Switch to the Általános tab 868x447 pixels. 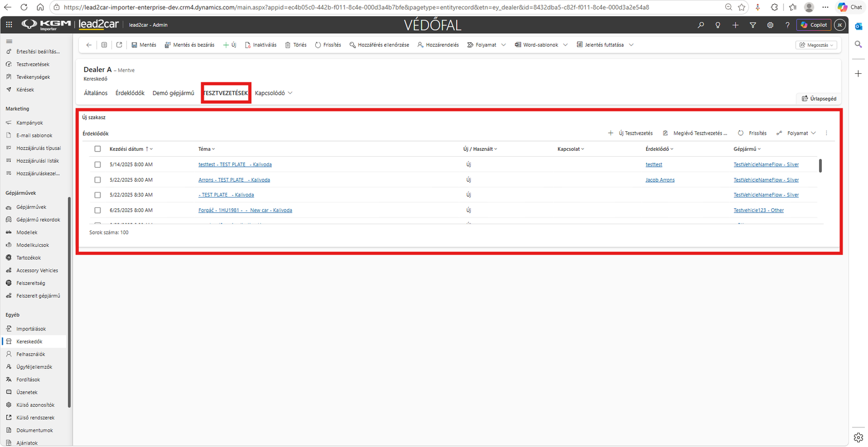click(x=95, y=93)
